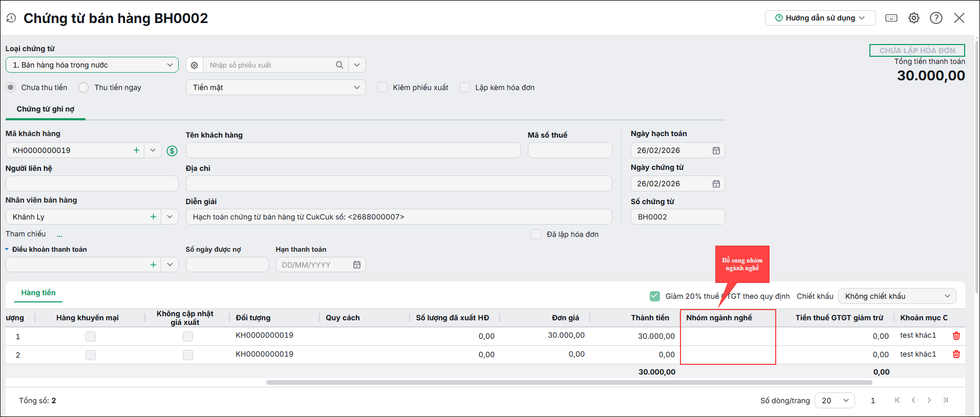Go to the previous page arrow

[913, 400]
